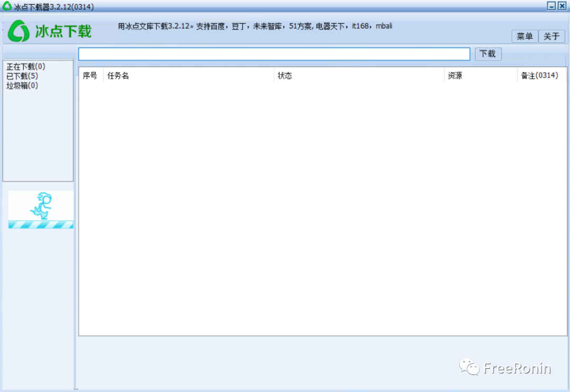Click the running figure animation thumbnail
The height and width of the screenshot is (392, 570).
coord(41,209)
